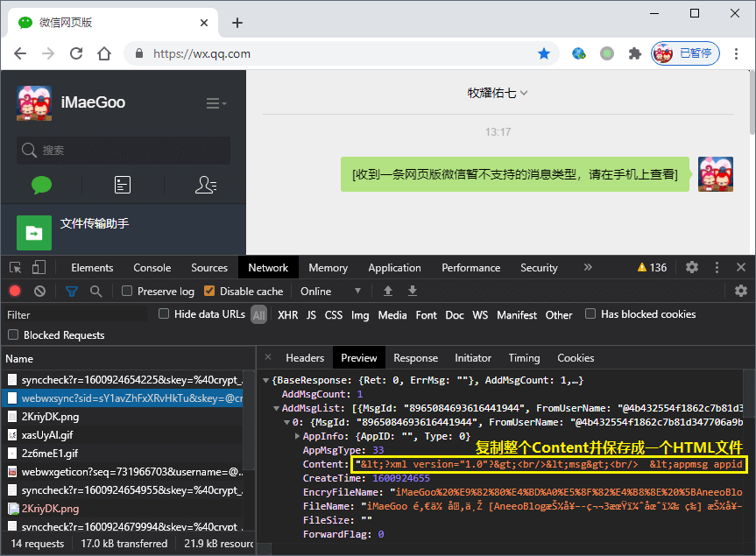Click the DevTools inspect element icon
This screenshot has width=756, height=556.
click(x=15, y=268)
